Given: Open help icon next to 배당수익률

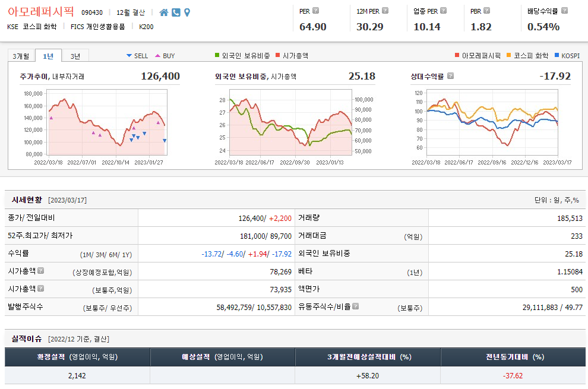Looking at the screenshot, I should (564, 11).
